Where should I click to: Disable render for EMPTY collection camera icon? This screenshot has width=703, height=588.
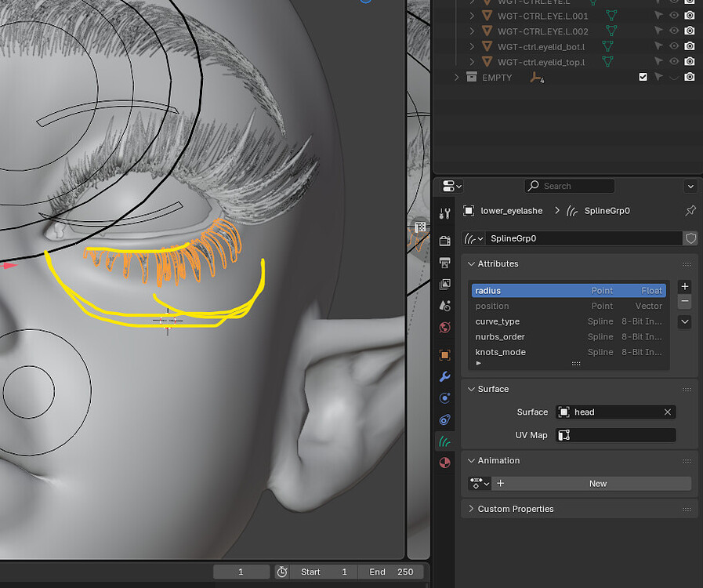click(690, 77)
